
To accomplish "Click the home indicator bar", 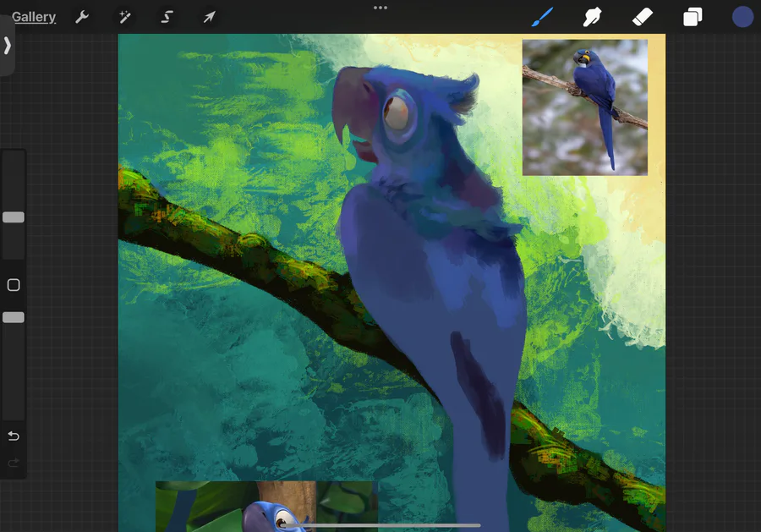I will pos(380,525).
